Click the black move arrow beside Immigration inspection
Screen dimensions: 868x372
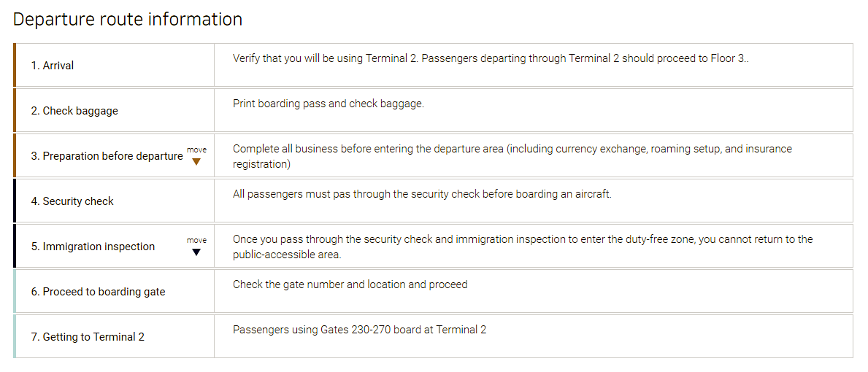click(196, 252)
